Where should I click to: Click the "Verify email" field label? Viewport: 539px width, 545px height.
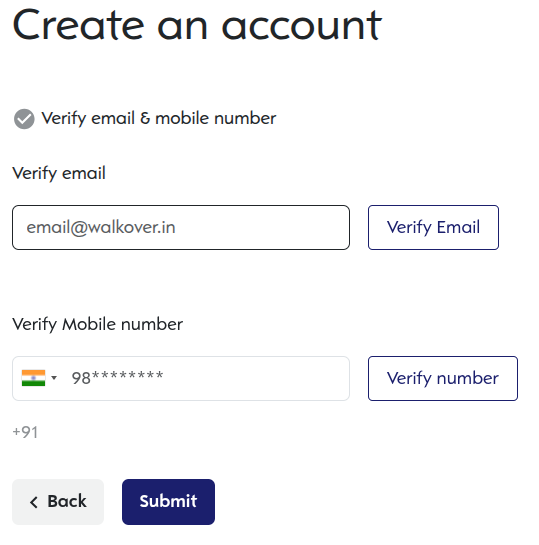(59, 173)
